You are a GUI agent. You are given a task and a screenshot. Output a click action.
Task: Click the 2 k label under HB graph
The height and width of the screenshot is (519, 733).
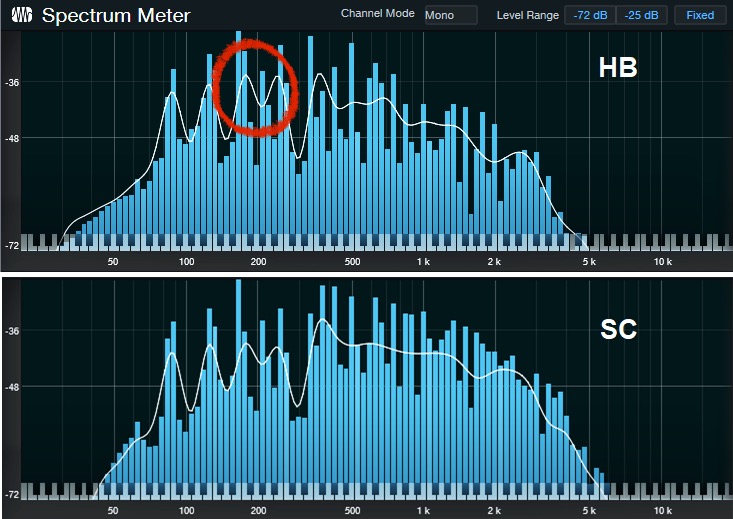[494, 262]
